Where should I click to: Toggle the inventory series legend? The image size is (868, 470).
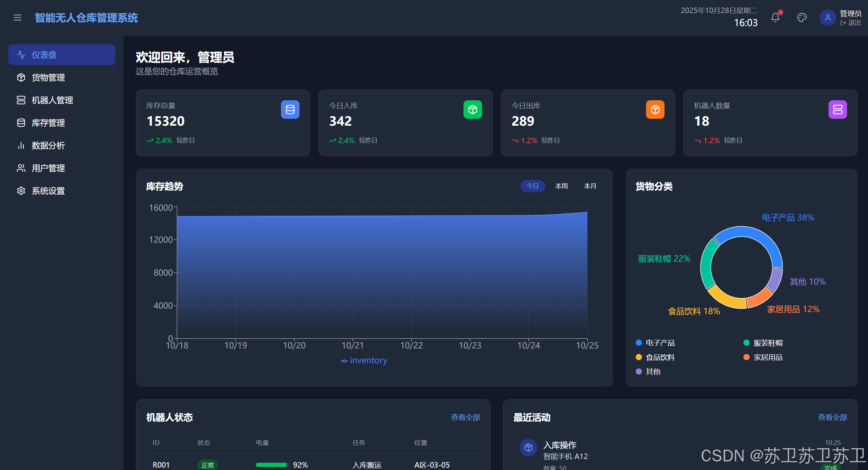364,360
